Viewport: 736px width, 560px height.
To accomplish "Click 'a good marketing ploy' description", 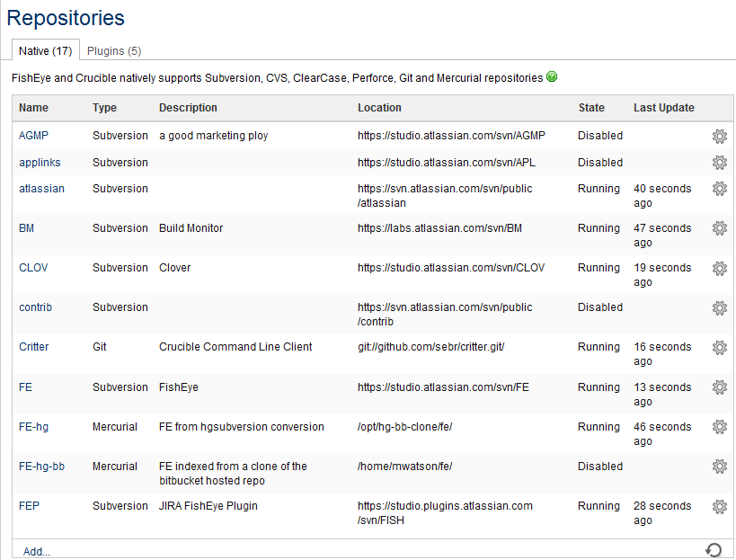I will [x=214, y=136].
